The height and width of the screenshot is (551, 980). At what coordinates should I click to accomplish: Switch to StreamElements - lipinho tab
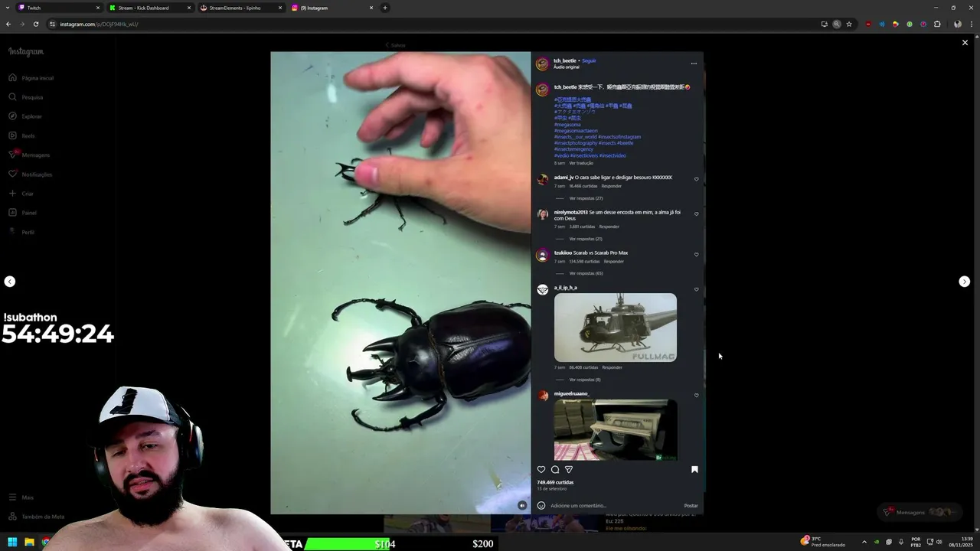pos(240,8)
